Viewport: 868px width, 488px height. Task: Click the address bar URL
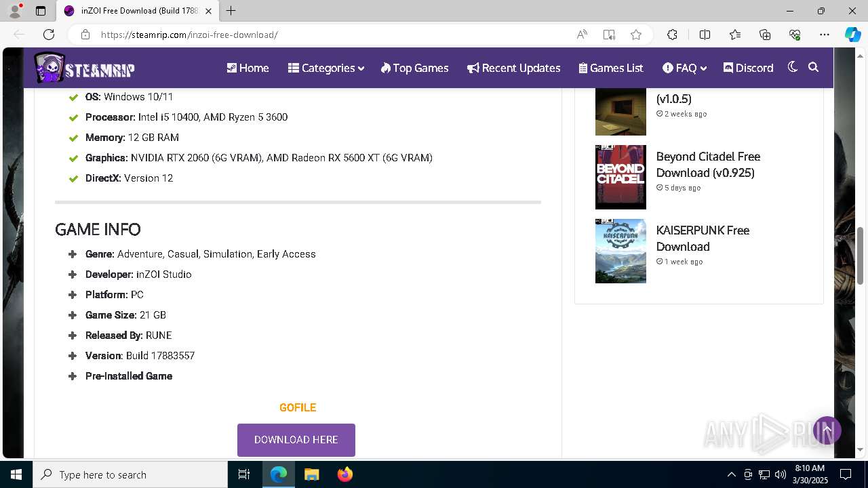coord(189,35)
